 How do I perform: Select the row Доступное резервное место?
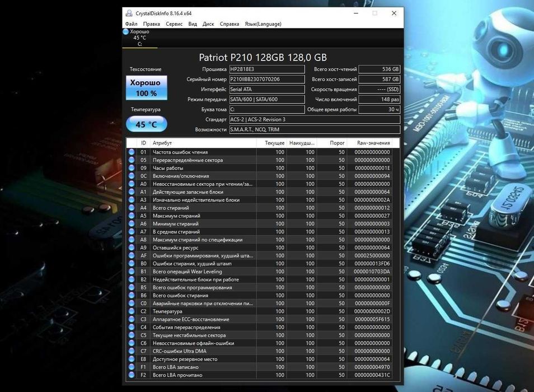tap(259, 359)
